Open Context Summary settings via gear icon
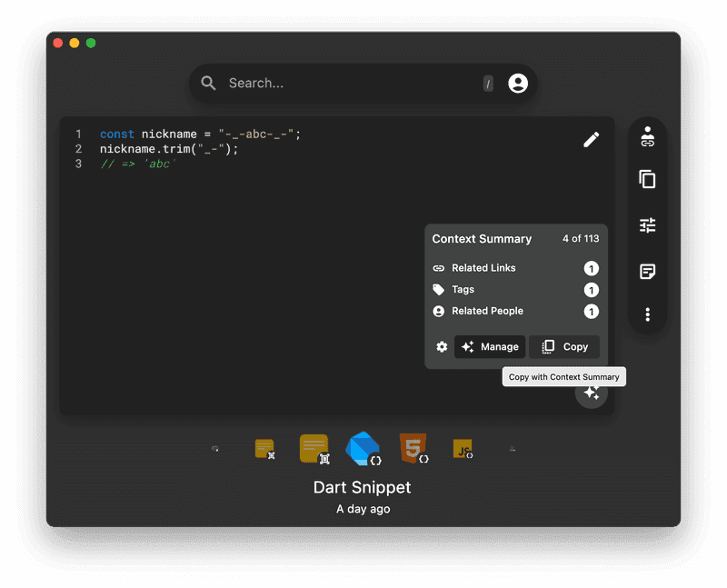 [442, 346]
